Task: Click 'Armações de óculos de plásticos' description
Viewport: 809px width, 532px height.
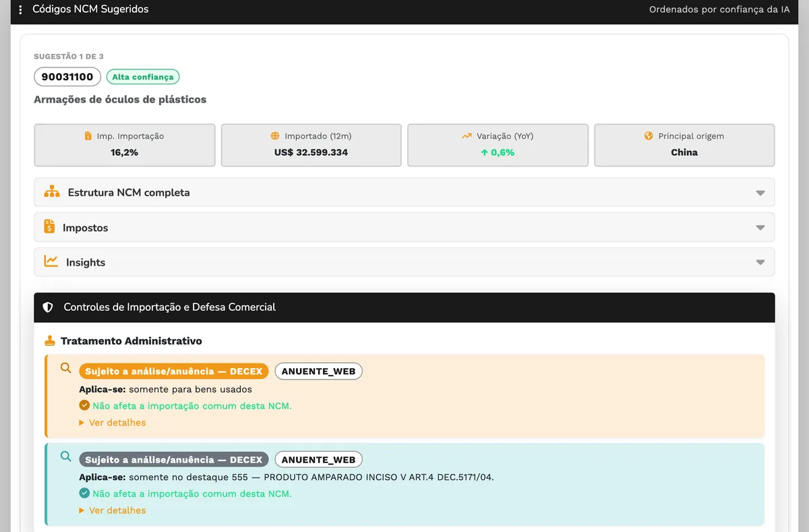Action: pos(120,100)
